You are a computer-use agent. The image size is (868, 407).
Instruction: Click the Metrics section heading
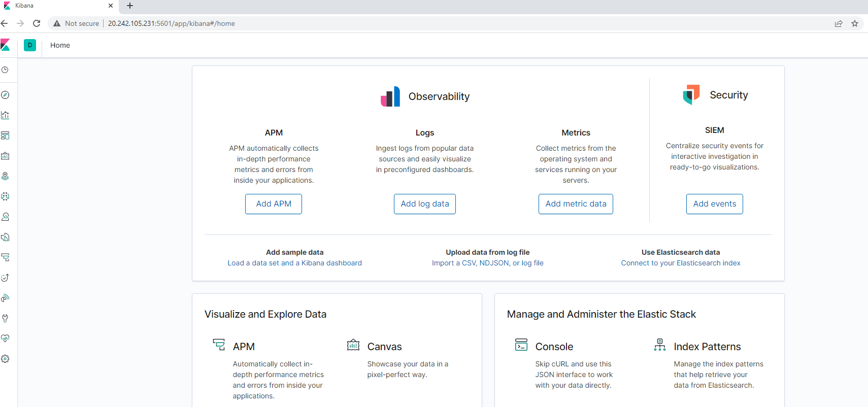tap(576, 132)
